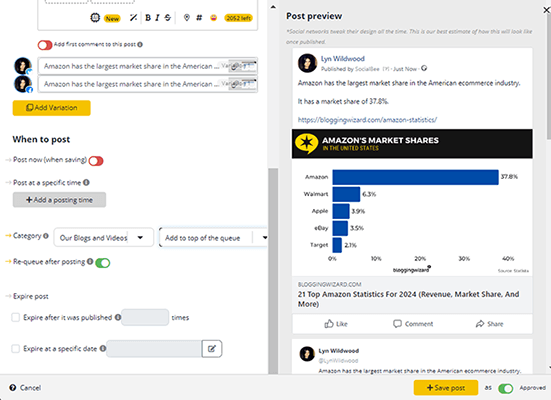The height and width of the screenshot is (400, 551).
Task: Click the info icon beside Re-queue after posting
Action: click(90, 262)
